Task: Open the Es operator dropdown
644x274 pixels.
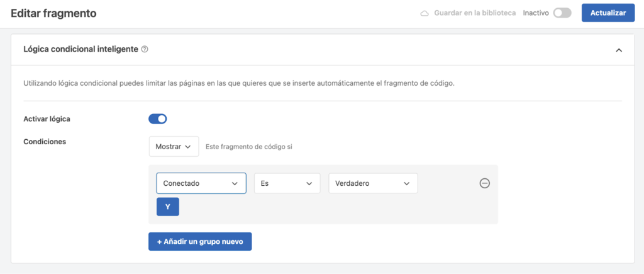Action: (287, 183)
